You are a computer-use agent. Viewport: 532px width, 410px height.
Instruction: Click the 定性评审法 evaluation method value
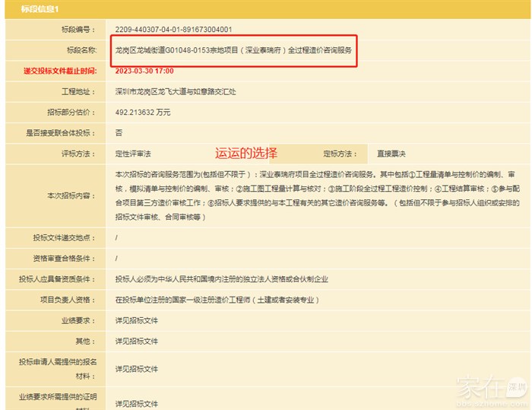click(133, 153)
